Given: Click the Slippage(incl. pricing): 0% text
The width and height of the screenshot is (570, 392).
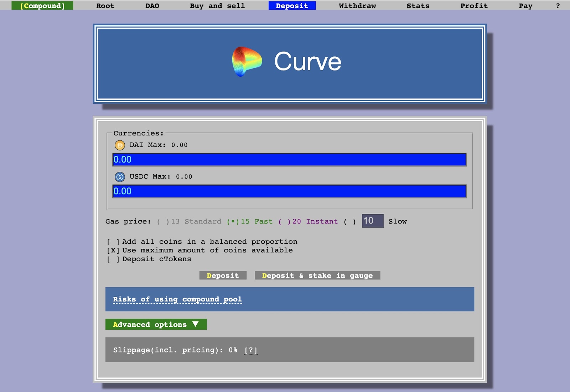Looking at the screenshot, I should coord(175,350).
